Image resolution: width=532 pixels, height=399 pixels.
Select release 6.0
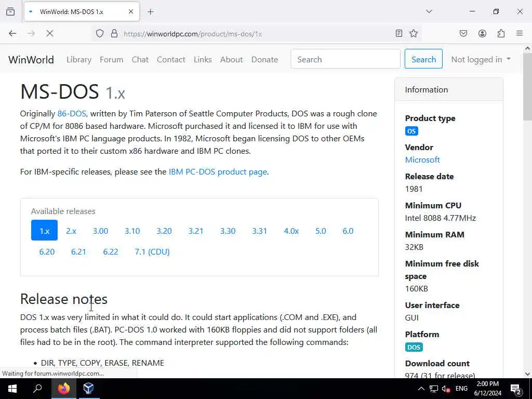348,231
